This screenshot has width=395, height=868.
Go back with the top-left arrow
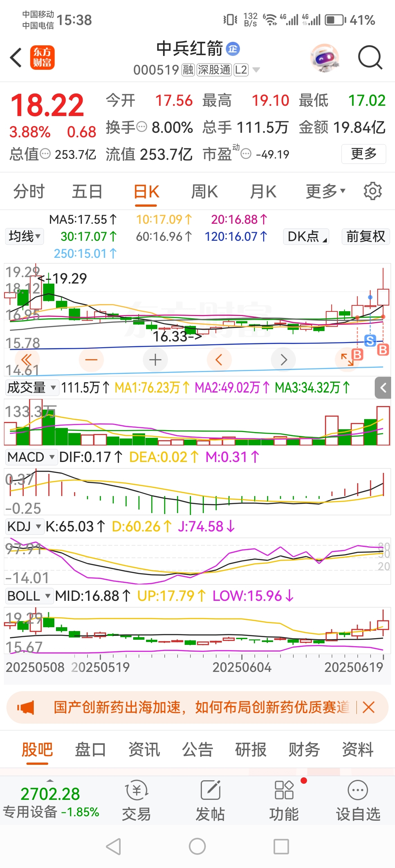tap(16, 57)
